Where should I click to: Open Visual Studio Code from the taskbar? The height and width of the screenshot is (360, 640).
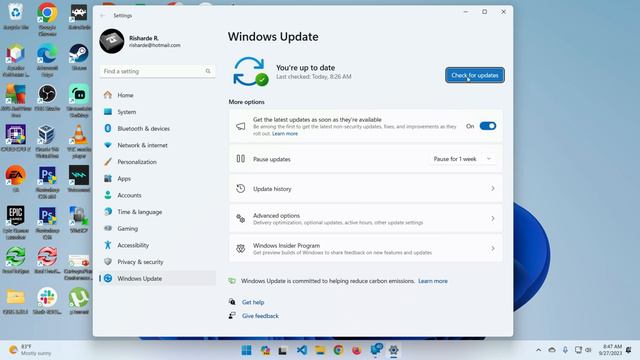302,350
